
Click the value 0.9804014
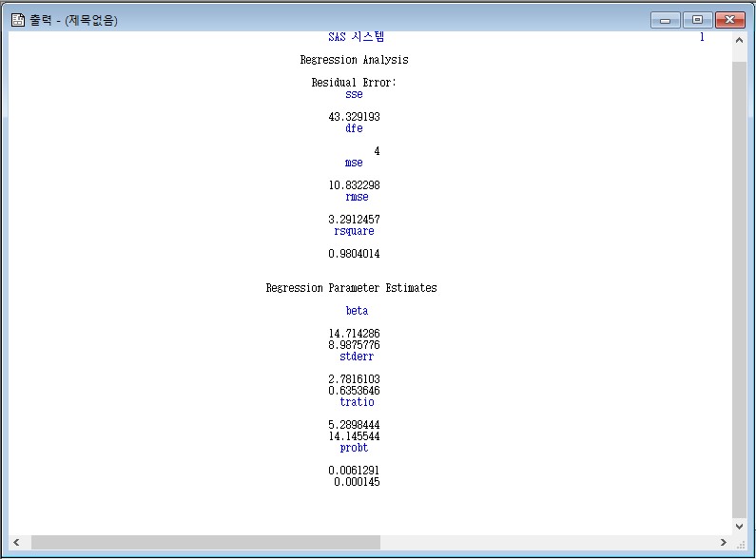click(x=354, y=254)
